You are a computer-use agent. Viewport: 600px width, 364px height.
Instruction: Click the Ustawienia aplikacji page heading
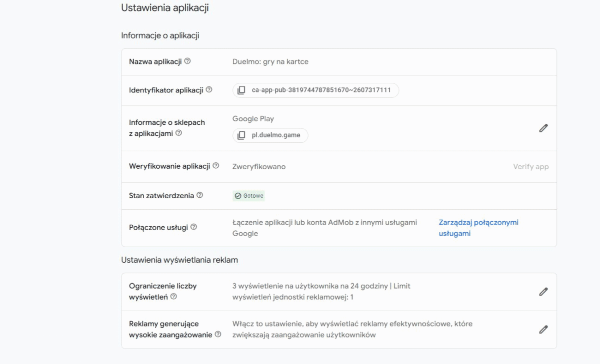coord(165,8)
